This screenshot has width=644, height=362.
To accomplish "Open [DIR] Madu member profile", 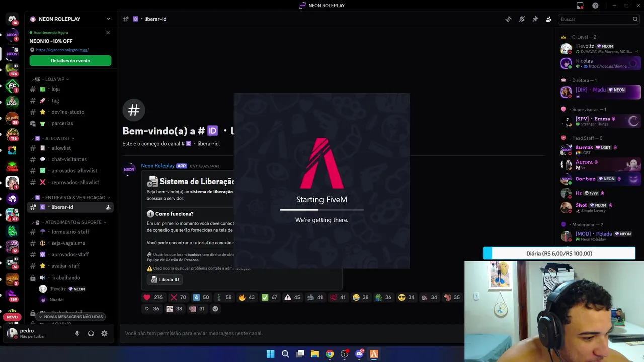I will tap(601, 92).
